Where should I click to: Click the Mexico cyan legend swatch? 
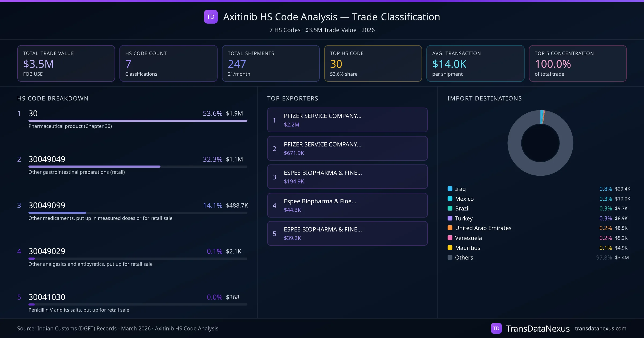(x=450, y=199)
